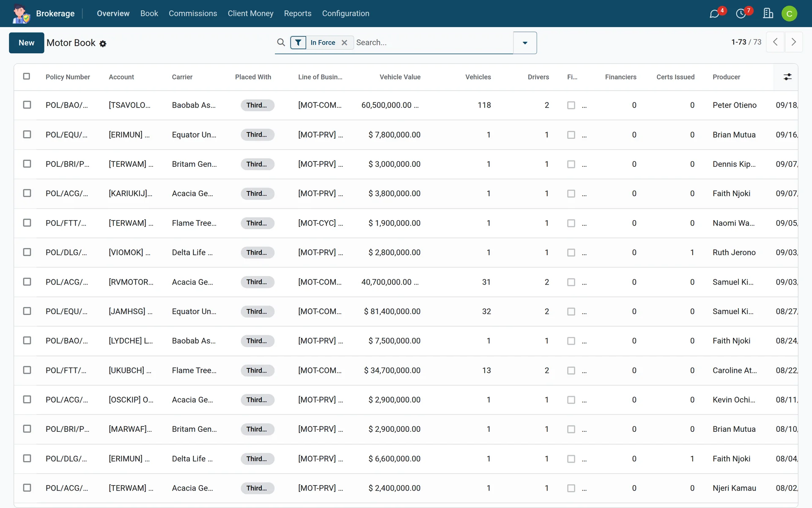This screenshot has width=812, height=508.
Task: Open the activities clock icon
Action: coord(741,14)
